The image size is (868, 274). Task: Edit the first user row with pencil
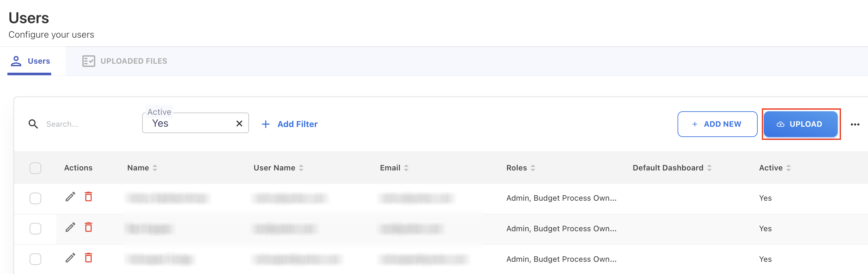[x=70, y=196]
